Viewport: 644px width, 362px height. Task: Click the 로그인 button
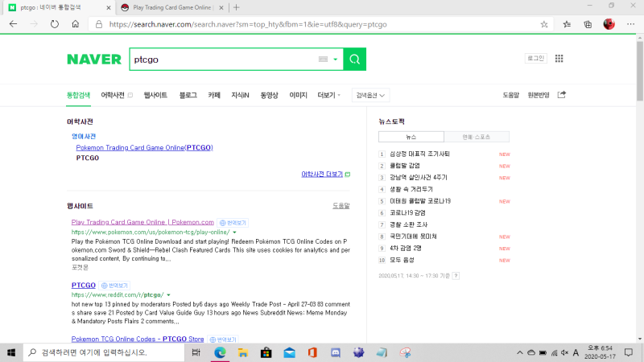[535, 59]
